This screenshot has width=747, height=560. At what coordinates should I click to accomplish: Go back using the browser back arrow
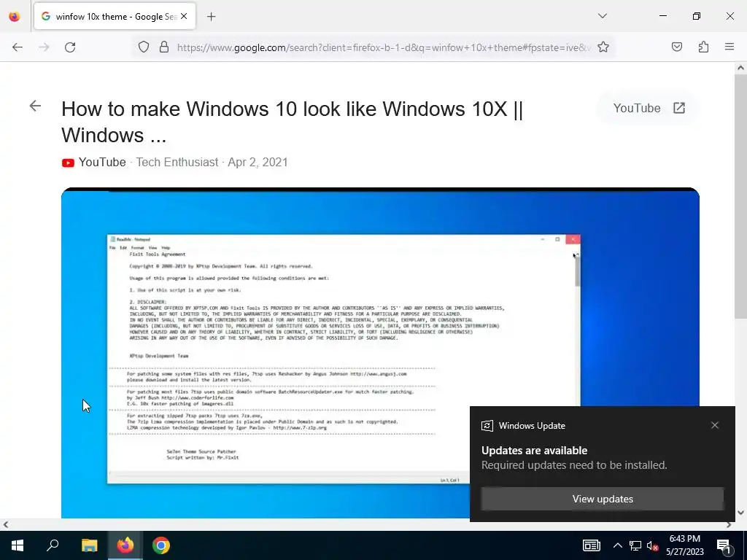(18, 47)
